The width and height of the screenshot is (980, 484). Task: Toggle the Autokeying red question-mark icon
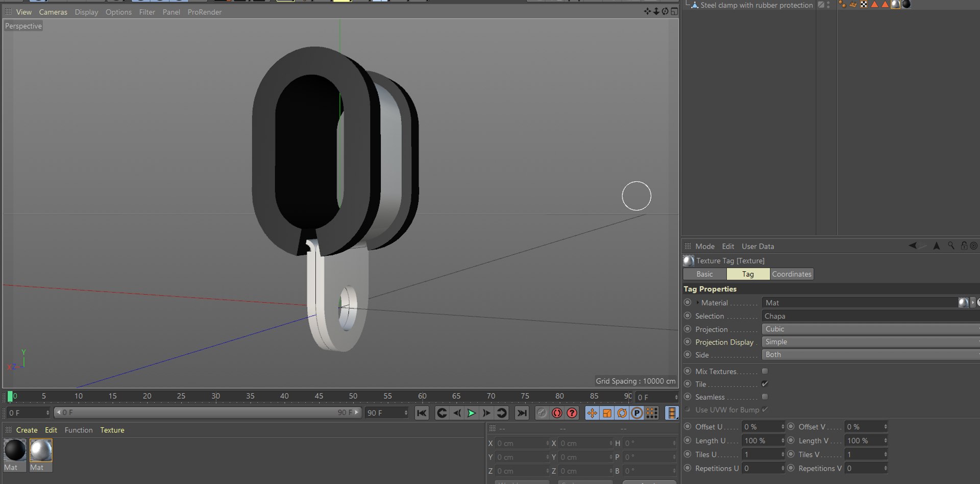click(572, 413)
